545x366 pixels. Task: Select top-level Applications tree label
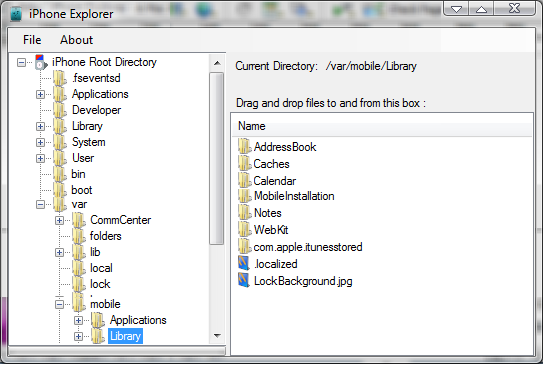point(100,94)
